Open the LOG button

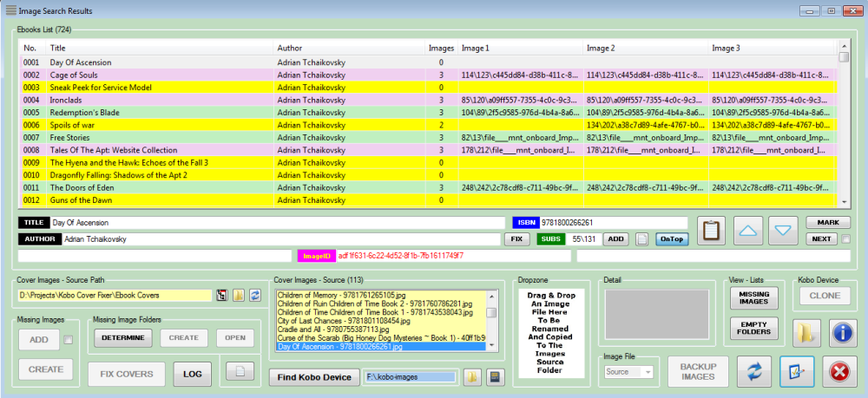193,374
